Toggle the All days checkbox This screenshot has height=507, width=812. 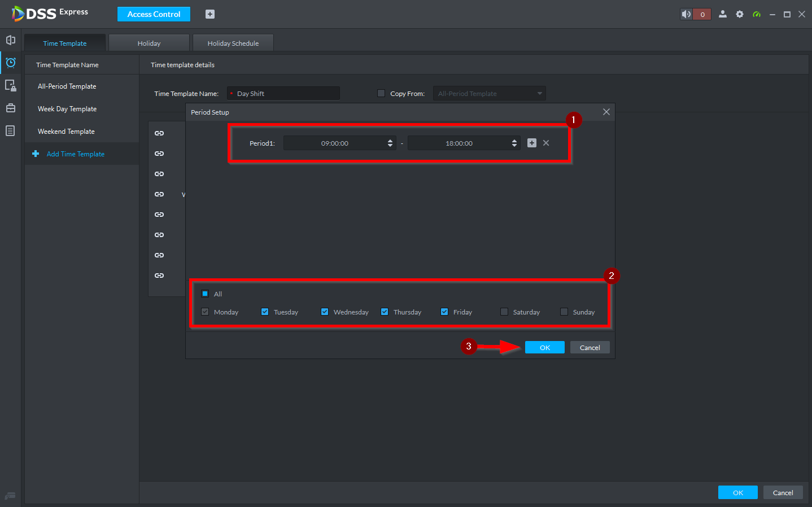[205, 294]
